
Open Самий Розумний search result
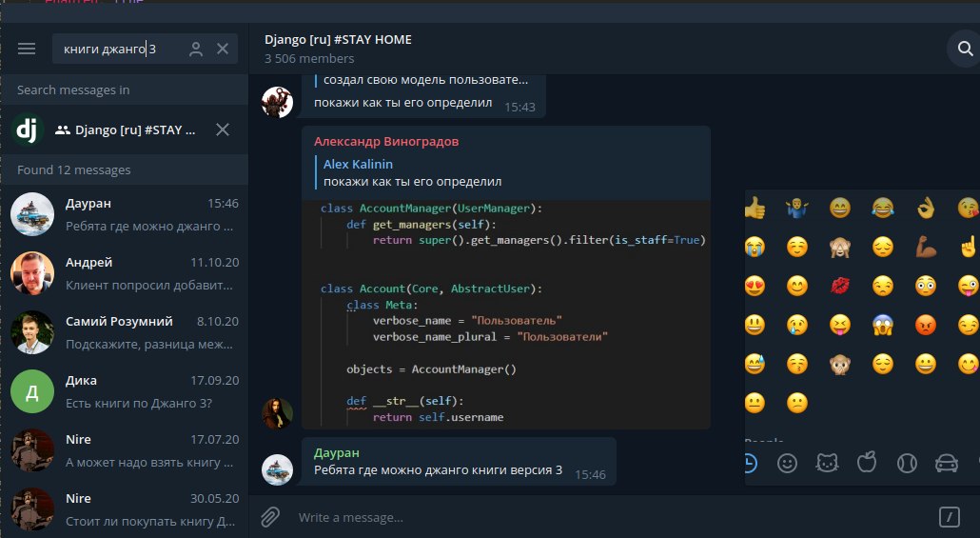(125, 332)
